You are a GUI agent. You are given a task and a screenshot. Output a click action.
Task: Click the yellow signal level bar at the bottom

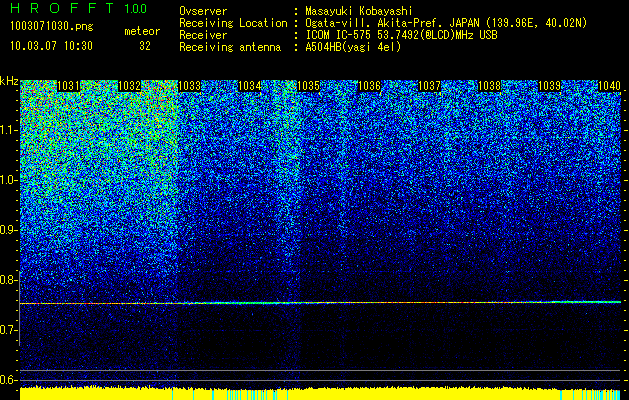coord(320,394)
